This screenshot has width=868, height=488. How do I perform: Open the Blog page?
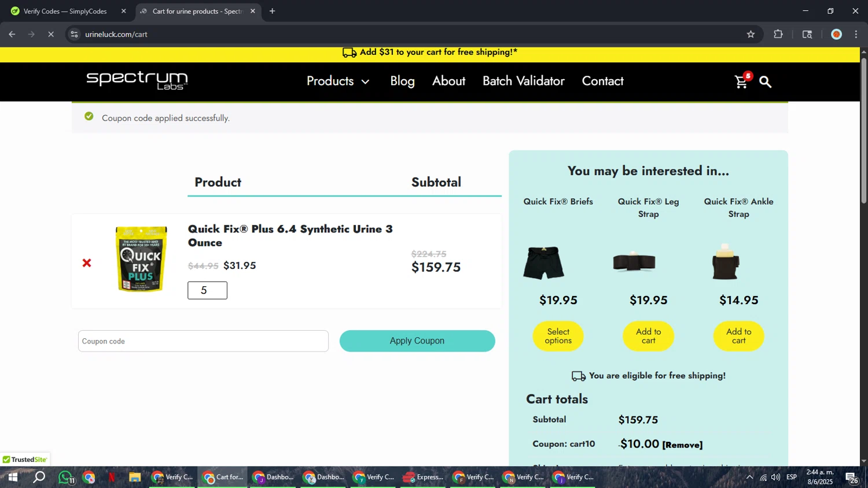(402, 81)
